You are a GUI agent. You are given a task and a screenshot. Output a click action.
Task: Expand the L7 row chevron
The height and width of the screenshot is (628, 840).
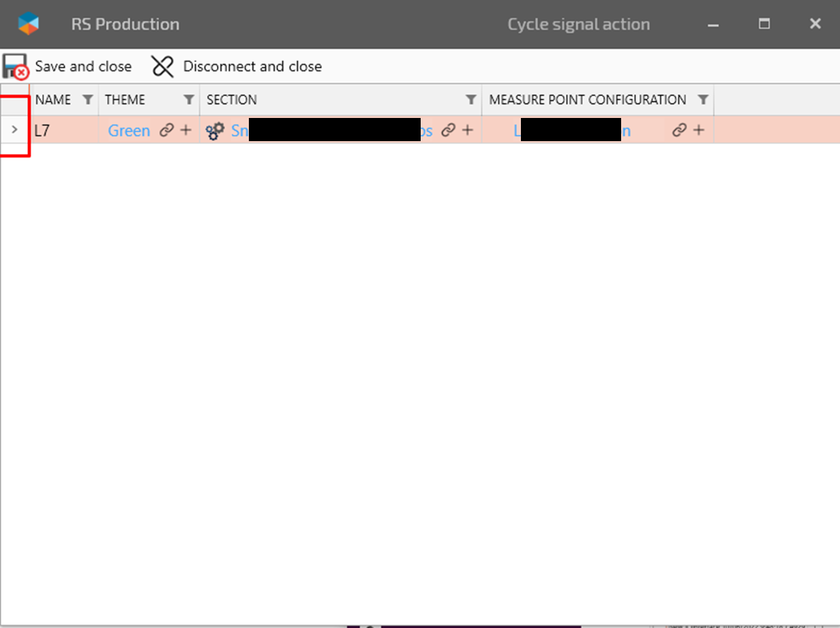click(x=15, y=130)
